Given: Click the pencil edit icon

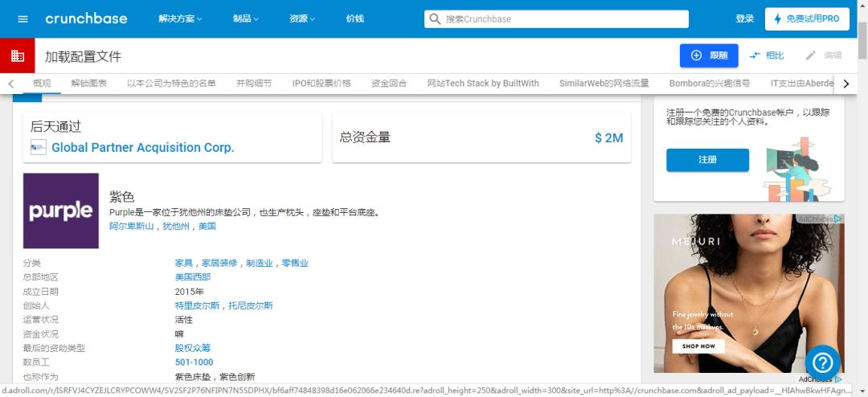Looking at the screenshot, I should click(x=810, y=55).
